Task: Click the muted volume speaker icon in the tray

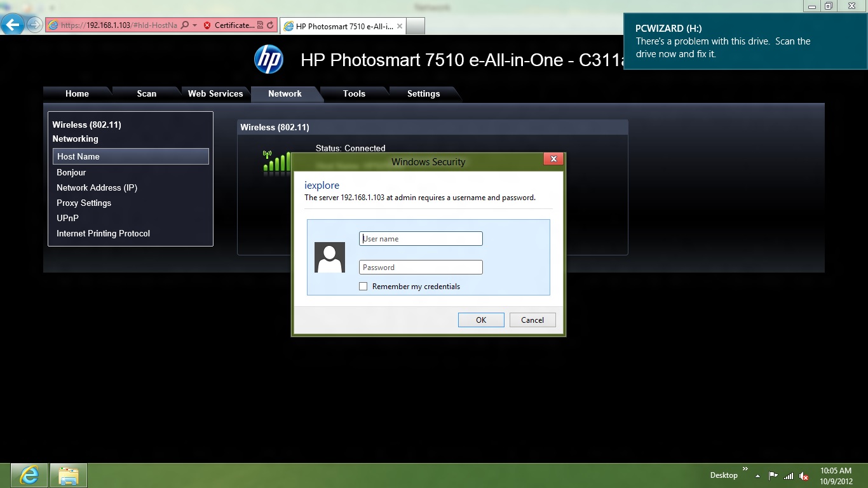Action: coord(804,476)
